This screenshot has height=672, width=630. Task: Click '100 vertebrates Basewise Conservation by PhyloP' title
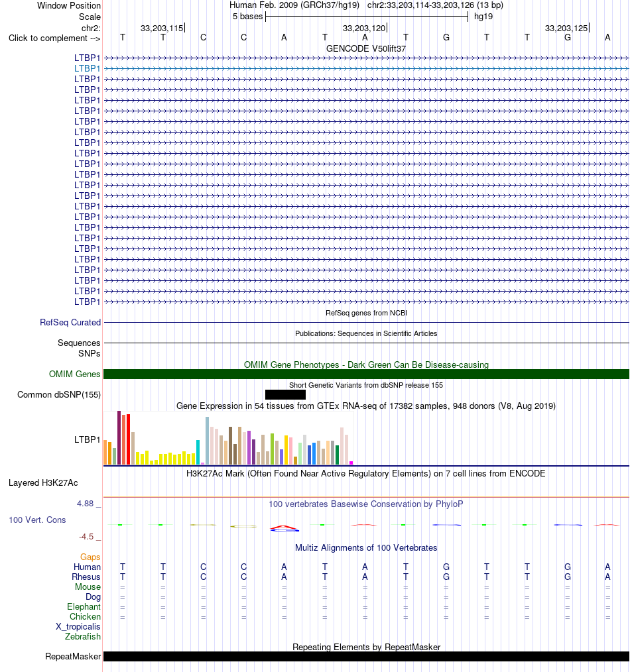tap(366, 504)
